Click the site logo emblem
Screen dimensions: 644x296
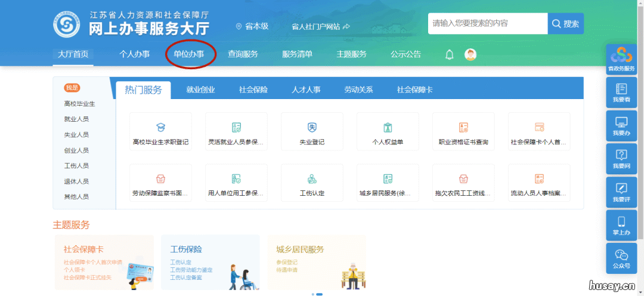click(x=67, y=24)
